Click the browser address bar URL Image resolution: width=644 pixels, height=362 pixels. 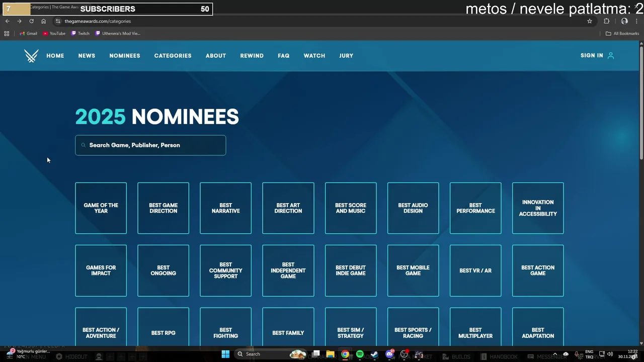[x=98, y=21]
